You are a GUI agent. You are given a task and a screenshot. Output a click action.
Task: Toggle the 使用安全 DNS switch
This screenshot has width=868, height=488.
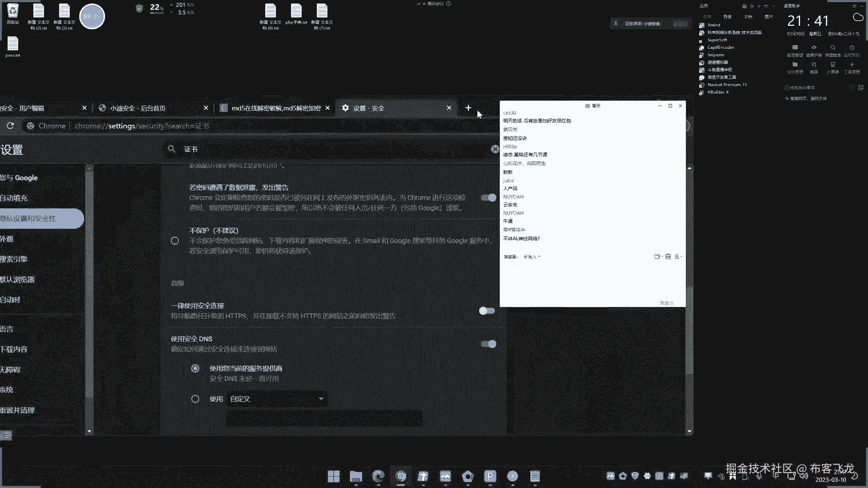(488, 344)
